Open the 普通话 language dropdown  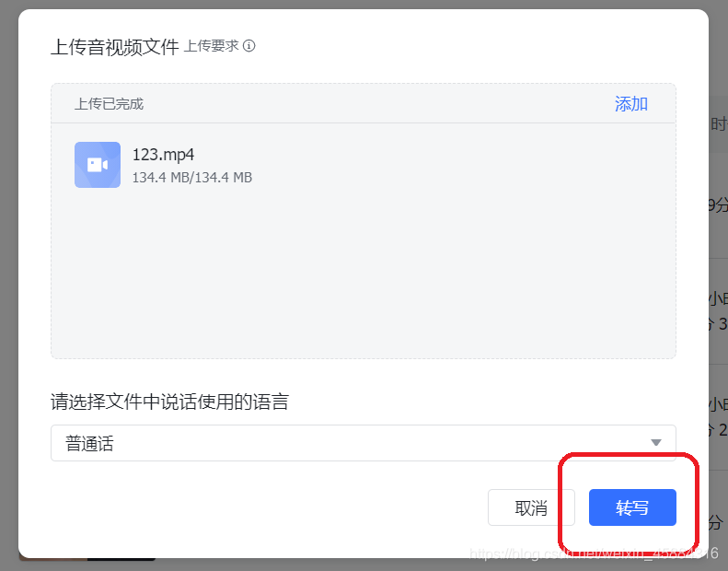click(363, 443)
